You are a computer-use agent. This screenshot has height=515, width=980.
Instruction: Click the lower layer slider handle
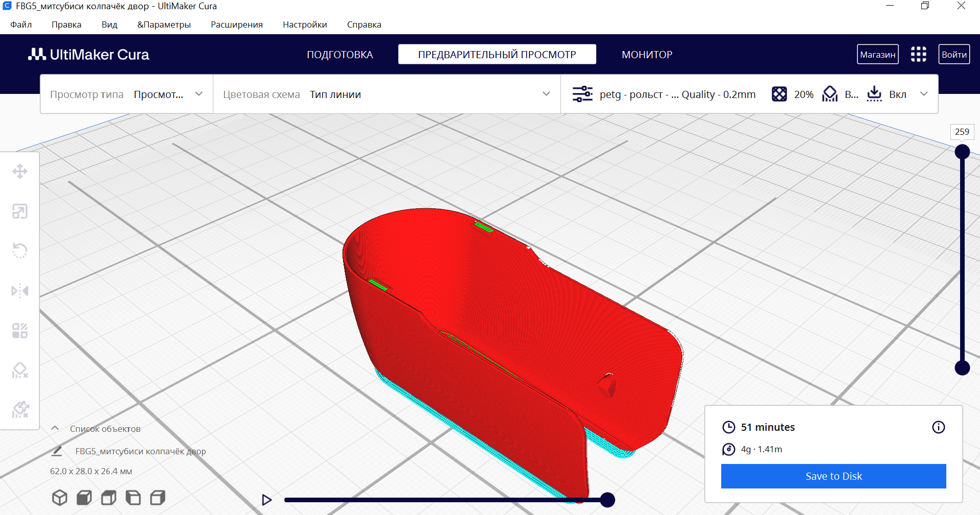pos(962,367)
